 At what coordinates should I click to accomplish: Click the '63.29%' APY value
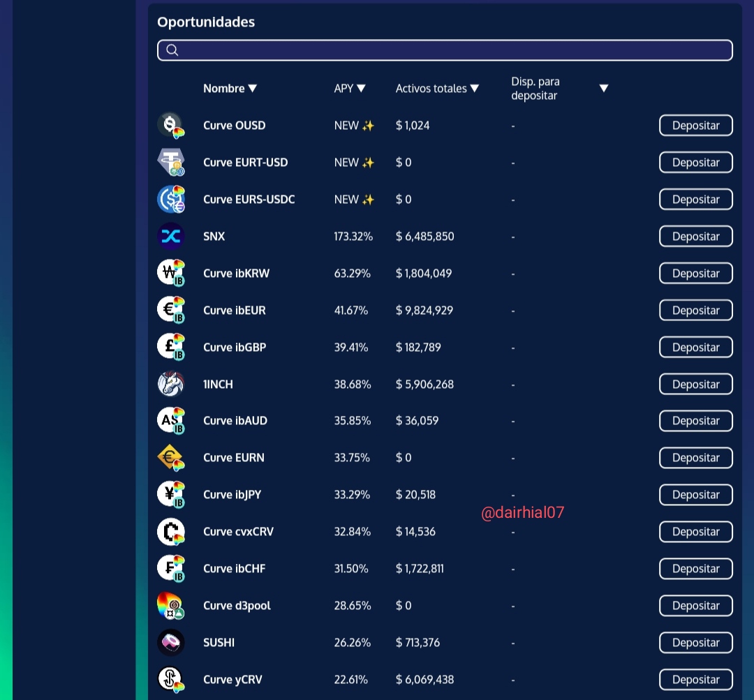(353, 274)
